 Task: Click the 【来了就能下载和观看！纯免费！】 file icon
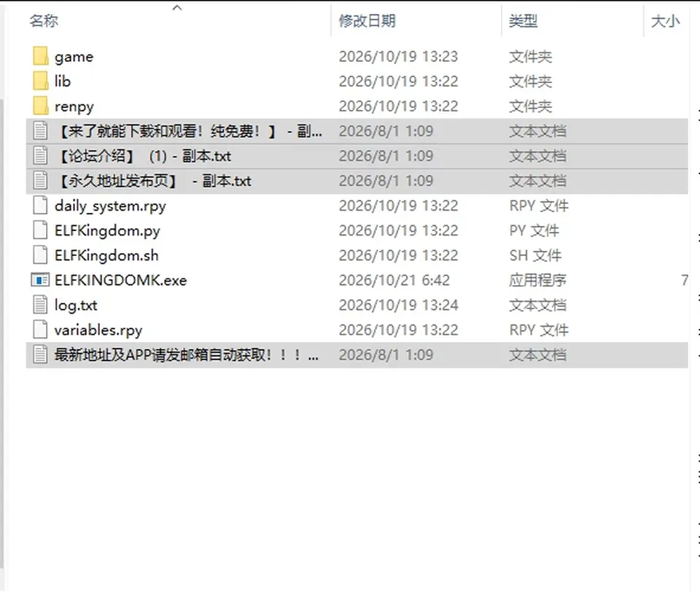pyautogui.click(x=40, y=131)
